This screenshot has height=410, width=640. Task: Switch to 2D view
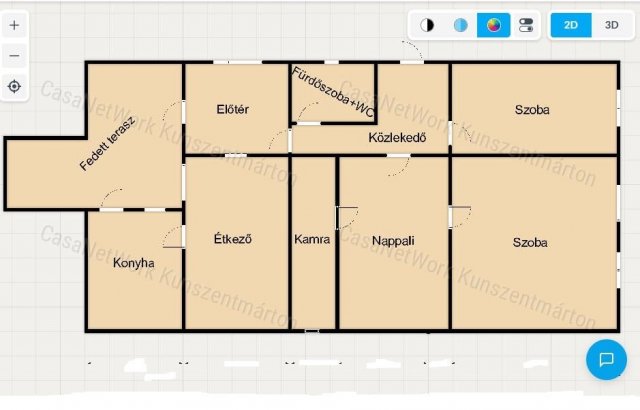coord(571,25)
